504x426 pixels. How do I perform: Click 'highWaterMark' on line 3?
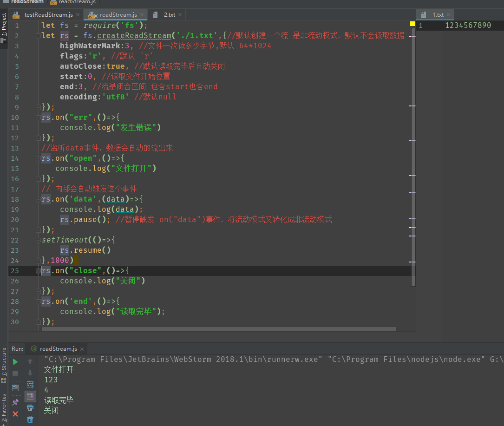(x=90, y=46)
